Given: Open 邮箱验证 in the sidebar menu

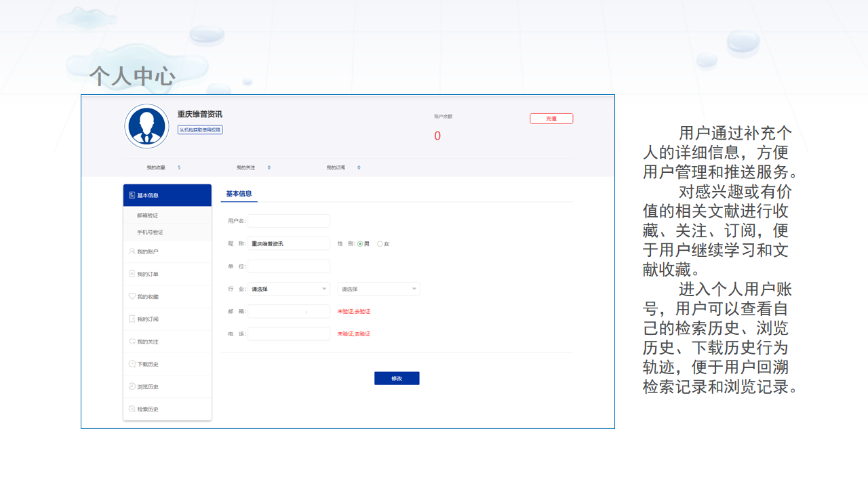Looking at the screenshot, I should tap(148, 216).
